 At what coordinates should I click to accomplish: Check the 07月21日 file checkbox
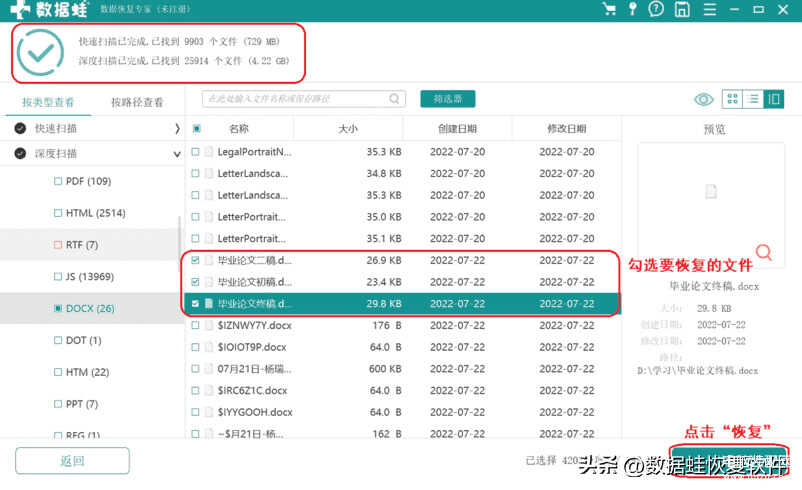click(195, 369)
